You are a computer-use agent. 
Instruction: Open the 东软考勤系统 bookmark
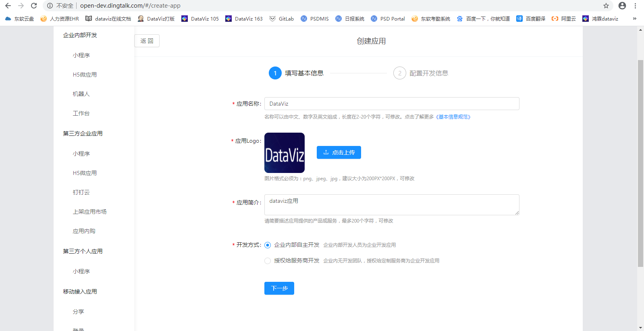431,19
